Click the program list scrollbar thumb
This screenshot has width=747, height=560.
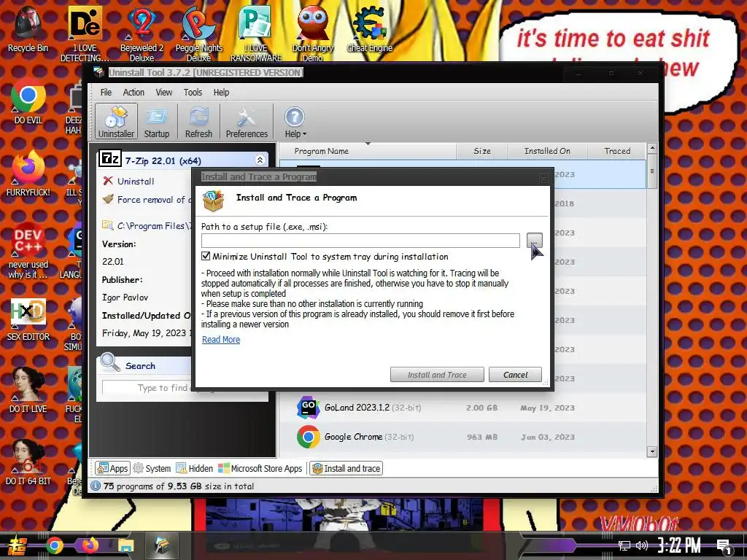pos(652,172)
